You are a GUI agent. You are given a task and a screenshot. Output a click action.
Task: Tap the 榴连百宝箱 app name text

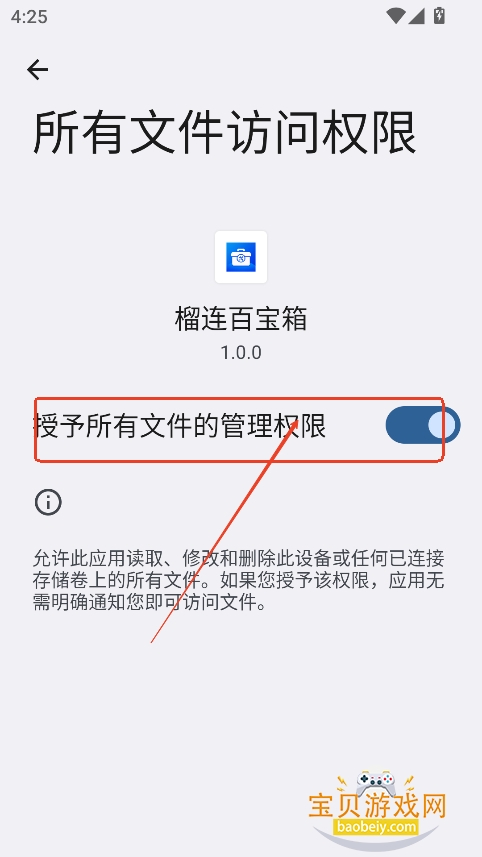[241, 319]
